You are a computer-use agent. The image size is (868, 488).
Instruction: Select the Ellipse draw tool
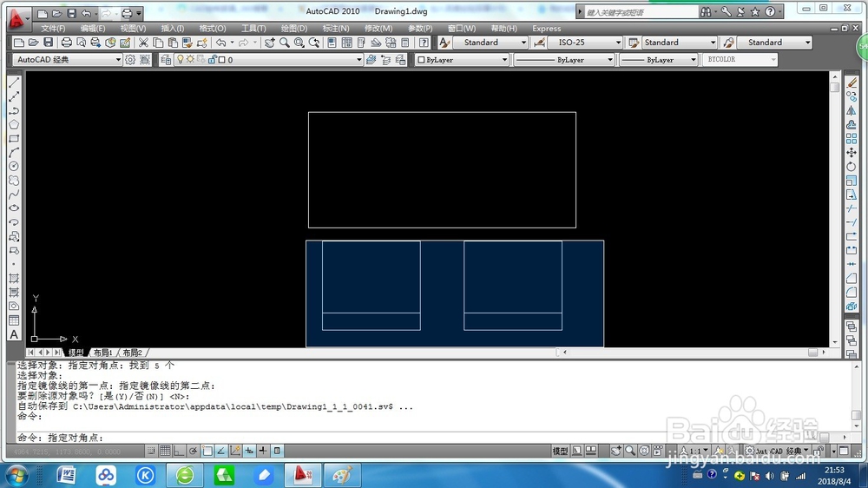[14, 208]
